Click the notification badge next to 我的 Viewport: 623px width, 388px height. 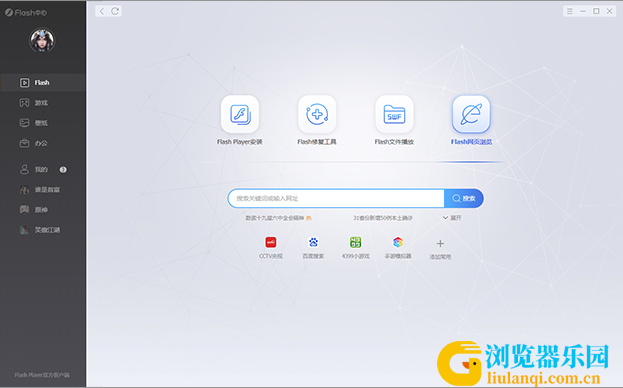pyautogui.click(x=63, y=170)
